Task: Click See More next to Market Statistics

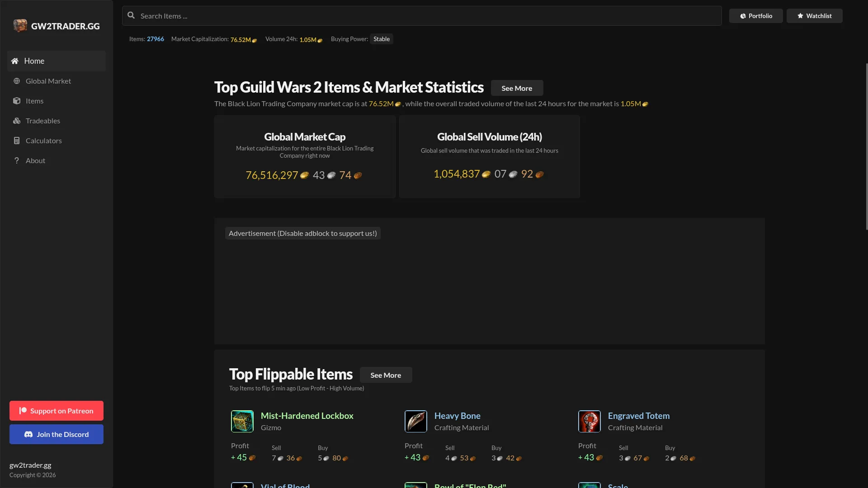Action: click(x=517, y=88)
